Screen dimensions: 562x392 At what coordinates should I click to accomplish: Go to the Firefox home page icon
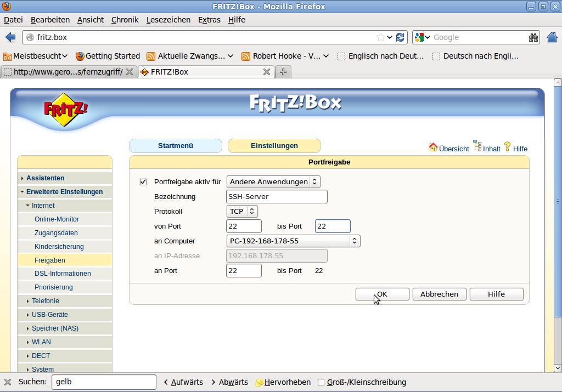click(x=552, y=37)
